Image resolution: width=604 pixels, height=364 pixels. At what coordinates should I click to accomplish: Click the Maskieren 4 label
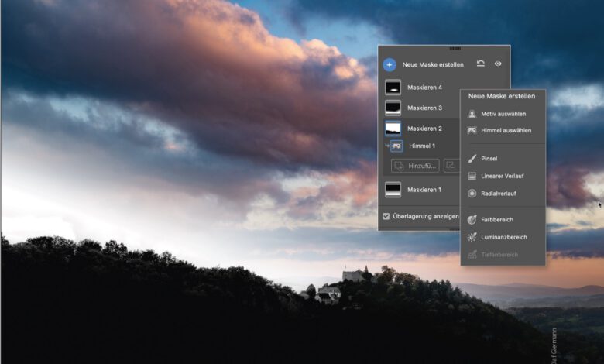424,88
